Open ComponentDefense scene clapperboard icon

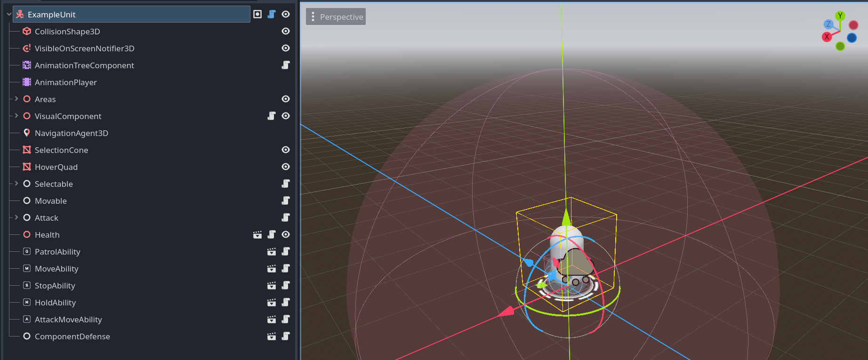[x=272, y=336]
